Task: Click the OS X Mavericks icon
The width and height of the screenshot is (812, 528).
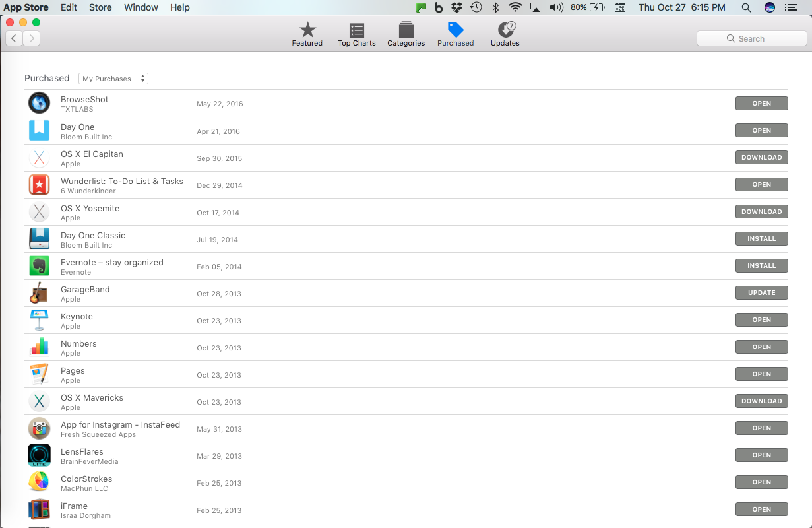Action: click(40, 401)
